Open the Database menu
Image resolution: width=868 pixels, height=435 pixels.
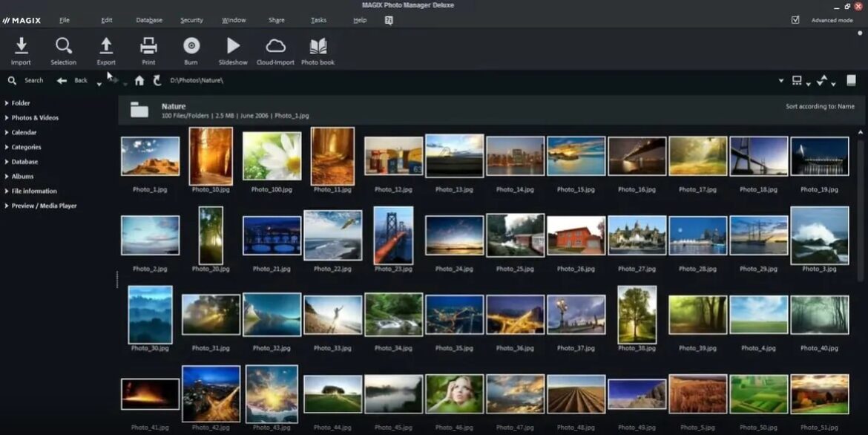point(148,20)
